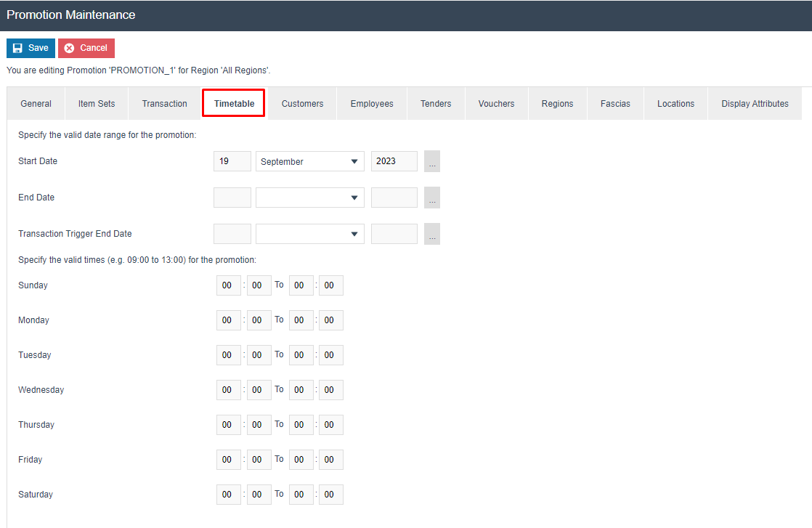Expand the Start Date month dropdown

(x=310, y=161)
